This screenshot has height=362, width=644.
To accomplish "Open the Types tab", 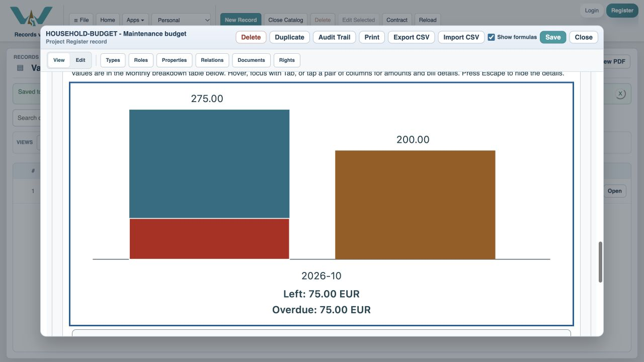I will (x=113, y=60).
